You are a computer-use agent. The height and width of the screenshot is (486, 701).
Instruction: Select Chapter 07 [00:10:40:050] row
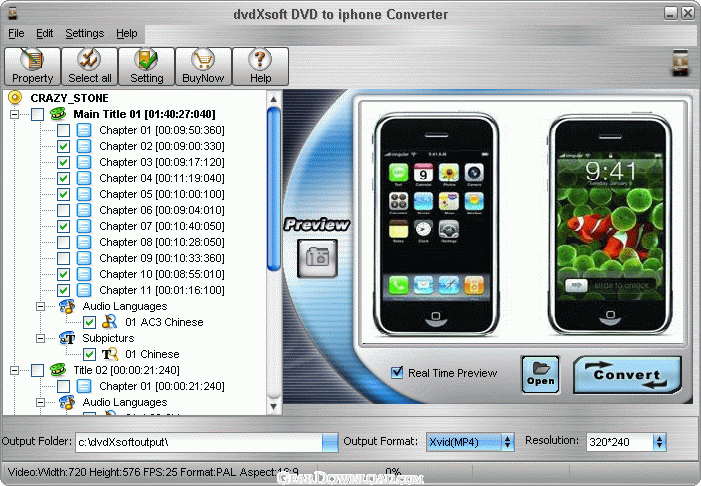162,226
